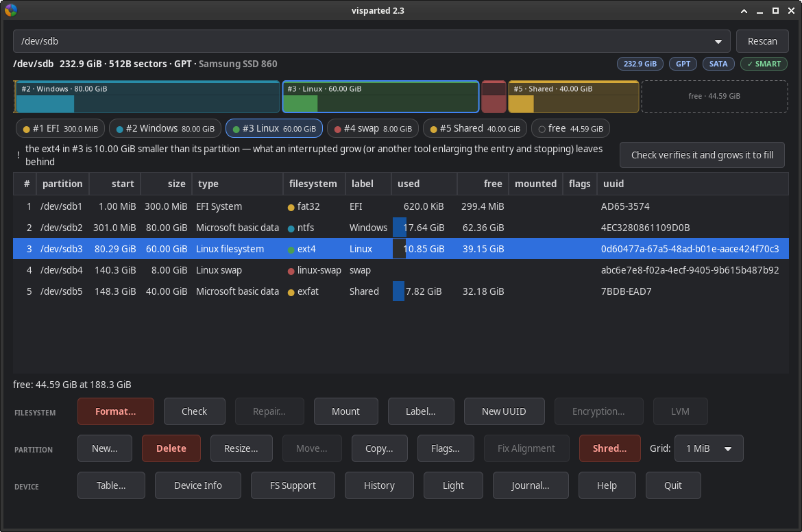Click the Rescan button
802x532 pixels.
click(x=762, y=41)
